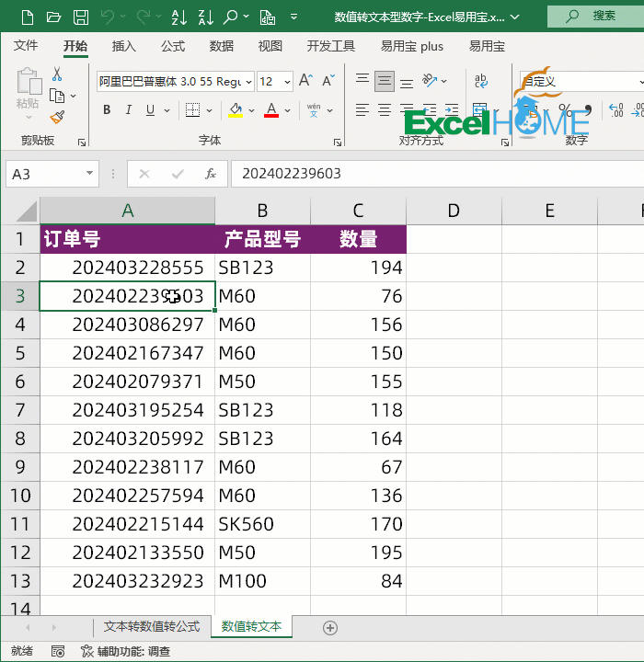This screenshot has height=662, width=644.
Task: Click the Save icon in quick access toolbar
Action: coord(81,17)
